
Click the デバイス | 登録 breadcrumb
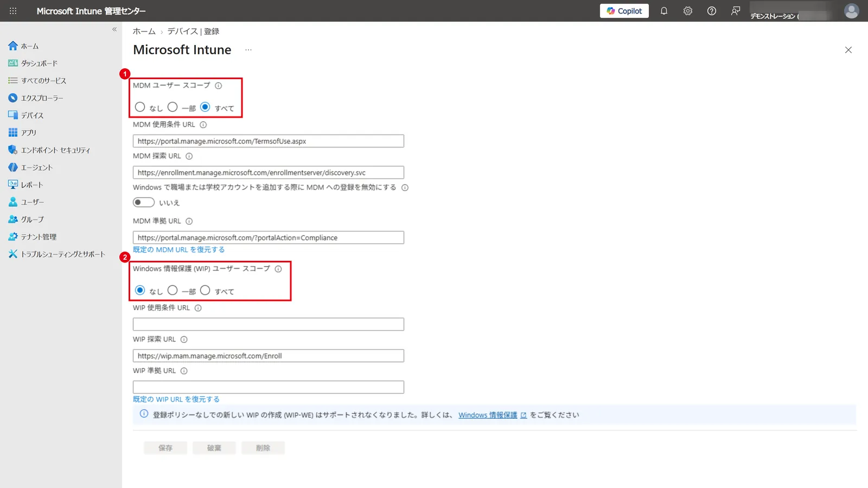click(x=193, y=31)
